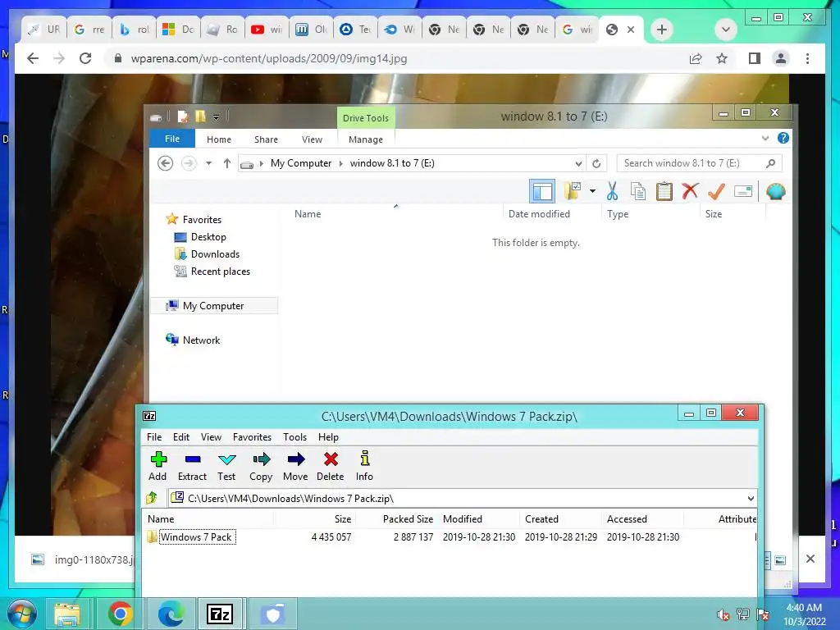
Task: Click the Explorer up-arrow navigation button
Action: (227, 163)
